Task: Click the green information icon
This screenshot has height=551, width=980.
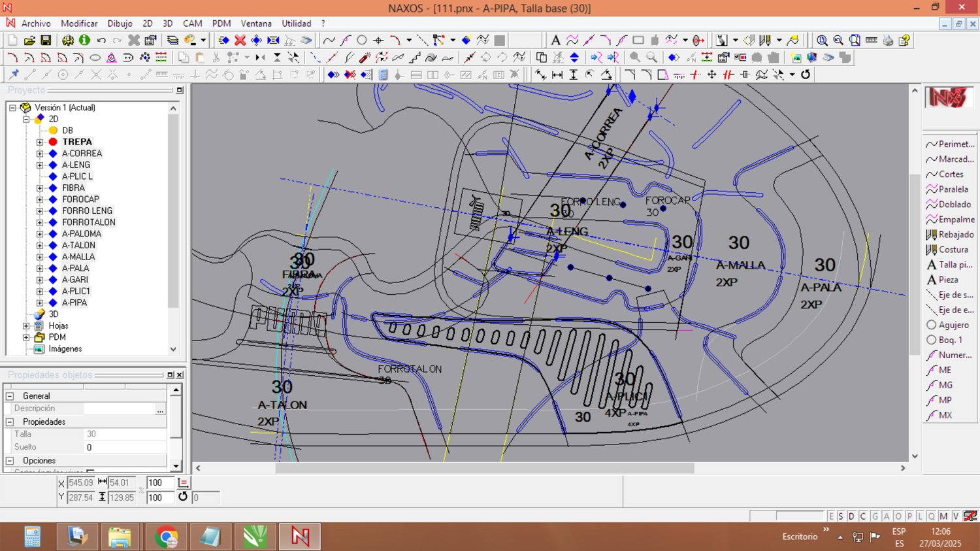Action: tap(84, 41)
